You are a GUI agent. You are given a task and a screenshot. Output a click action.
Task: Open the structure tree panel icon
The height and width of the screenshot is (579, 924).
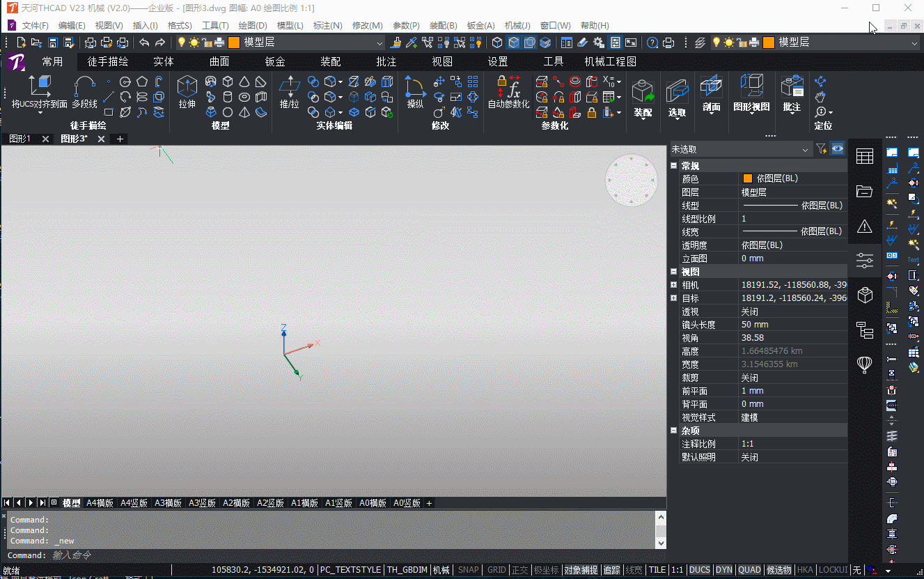[x=865, y=330]
